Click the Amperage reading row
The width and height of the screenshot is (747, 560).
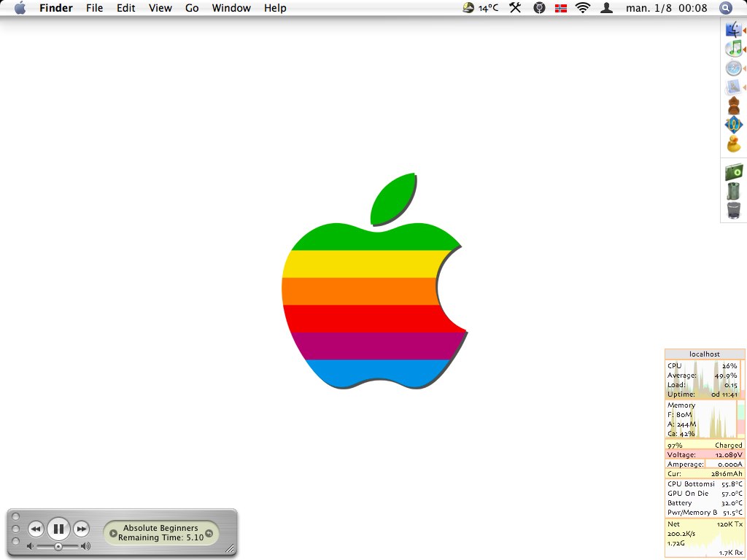(705, 464)
